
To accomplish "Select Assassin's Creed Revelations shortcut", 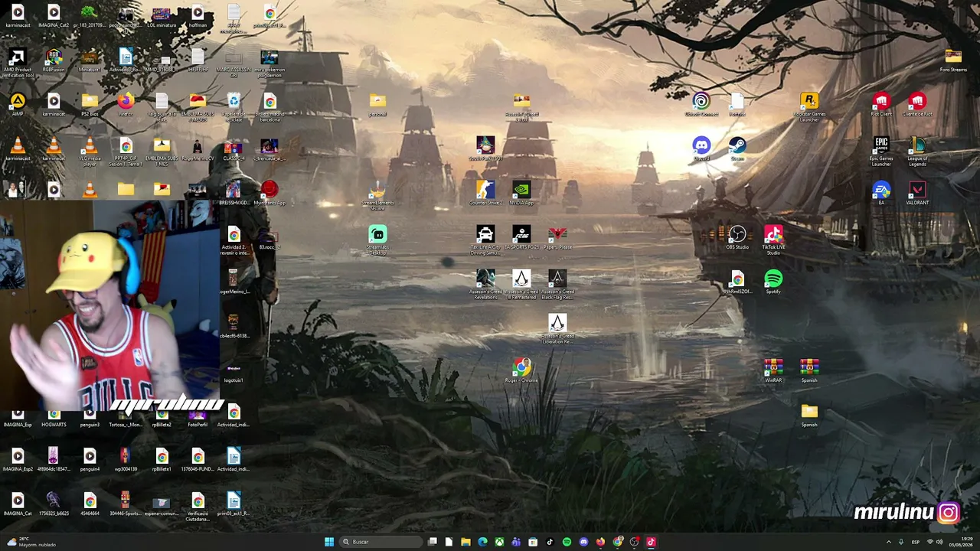I will coord(485,285).
